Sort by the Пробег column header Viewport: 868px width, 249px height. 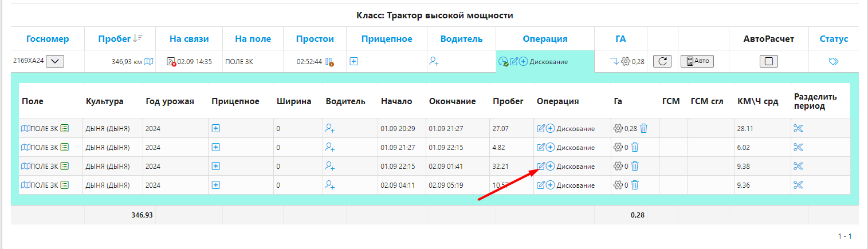115,39
